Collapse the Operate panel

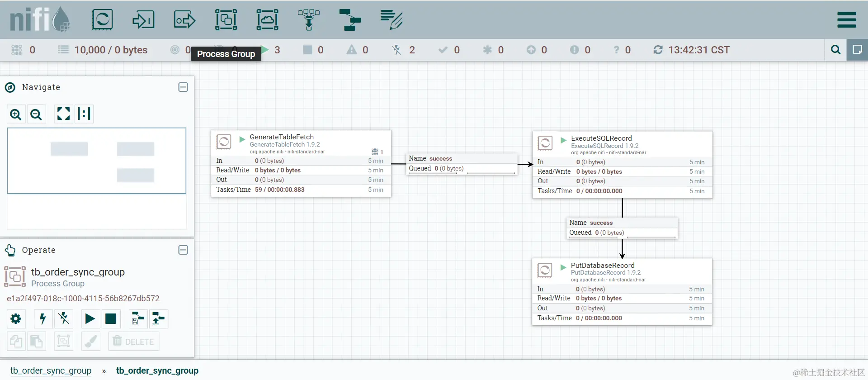click(183, 250)
